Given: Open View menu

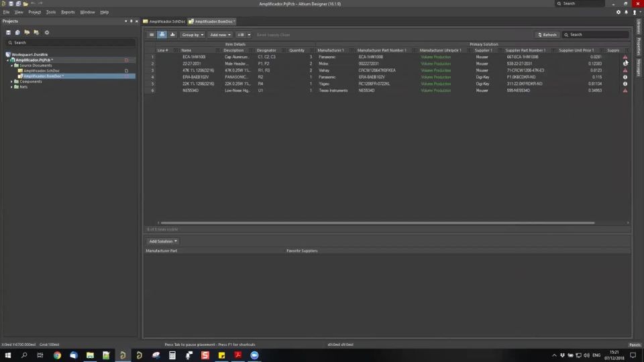Looking at the screenshot, I should tap(19, 12).
